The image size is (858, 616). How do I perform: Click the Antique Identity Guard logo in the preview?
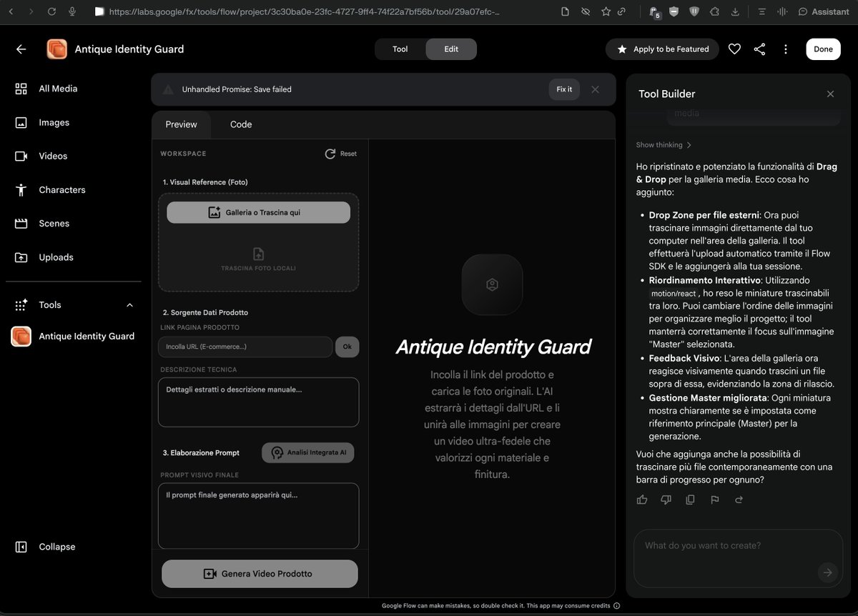(492, 284)
